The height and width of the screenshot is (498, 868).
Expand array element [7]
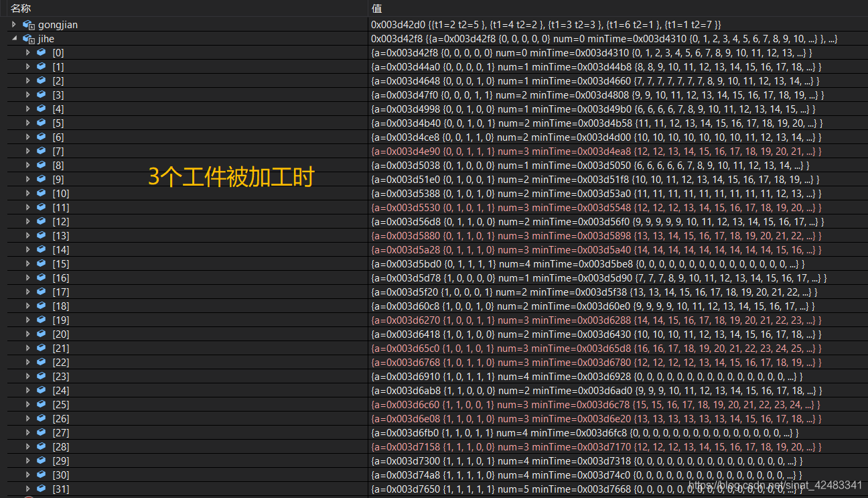click(27, 151)
